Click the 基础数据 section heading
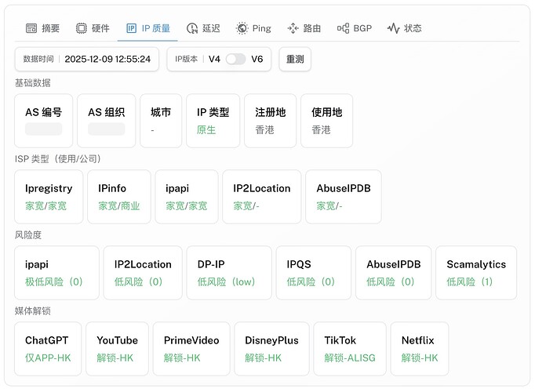The height and width of the screenshot is (392, 535). (33, 83)
